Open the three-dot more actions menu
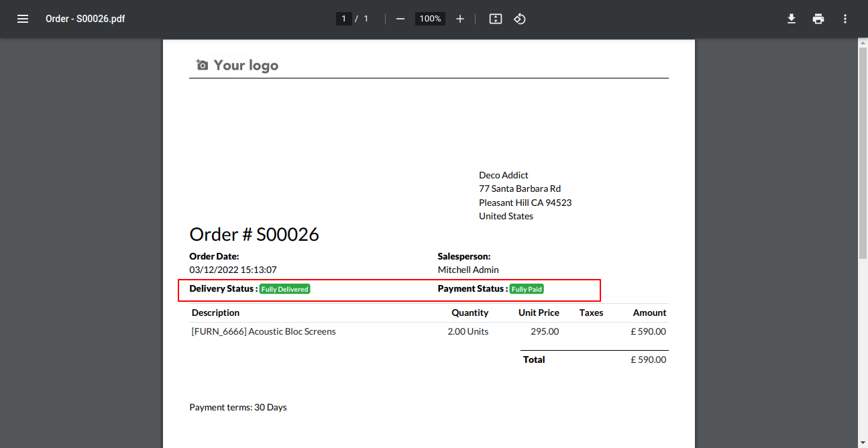Screen dimensions: 868x448 tap(845, 19)
